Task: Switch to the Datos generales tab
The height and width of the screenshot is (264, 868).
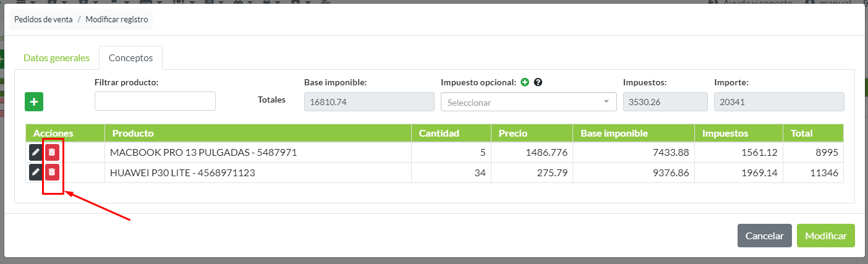Action: 56,58
